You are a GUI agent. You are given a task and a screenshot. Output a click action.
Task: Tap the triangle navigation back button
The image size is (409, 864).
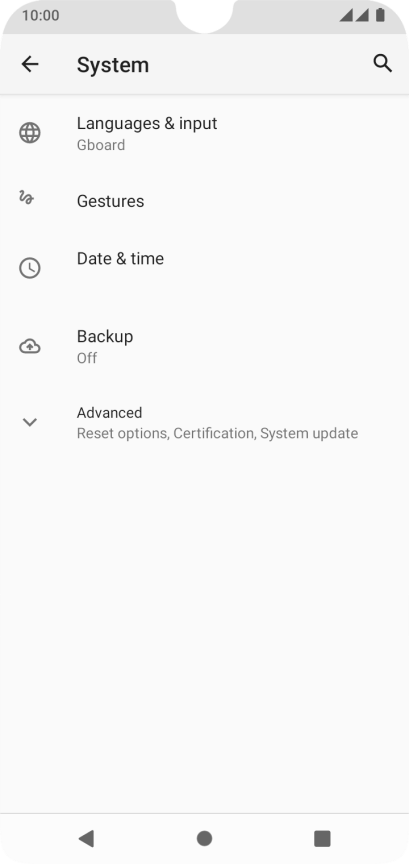pos(86,839)
